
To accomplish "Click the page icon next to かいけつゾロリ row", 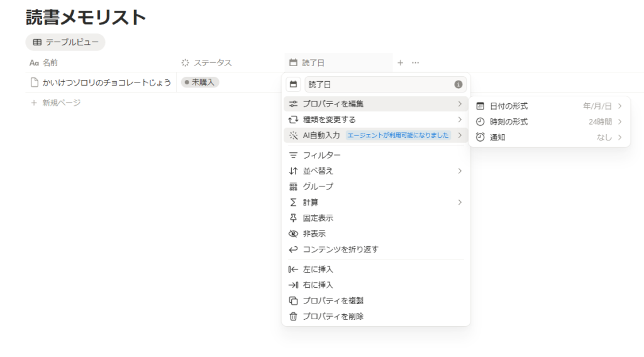I will tap(35, 82).
